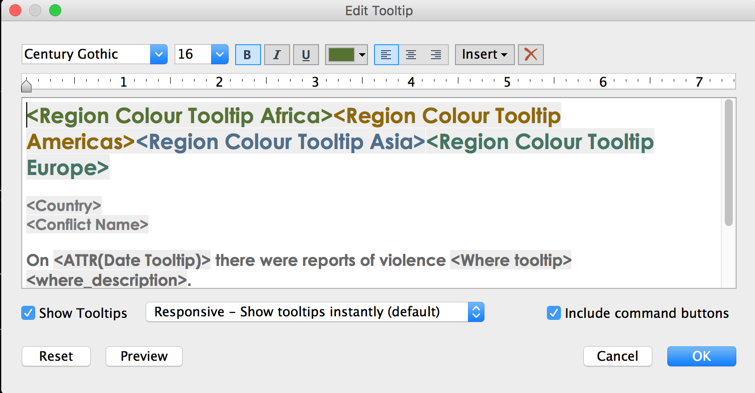The height and width of the screenshot is (393, 755).
Task: Align text left
Action: click(386, 54)
